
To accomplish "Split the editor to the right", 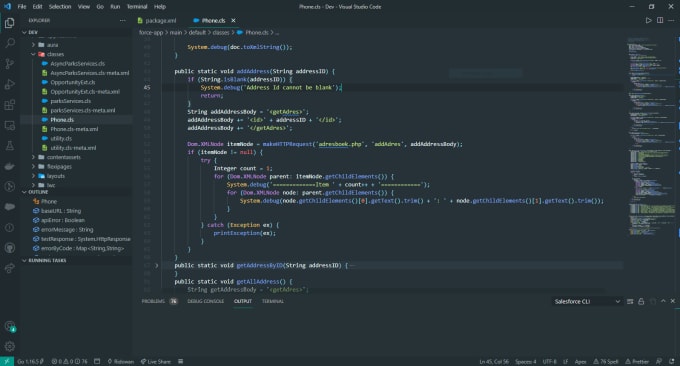I will click(x=660, y=20).
